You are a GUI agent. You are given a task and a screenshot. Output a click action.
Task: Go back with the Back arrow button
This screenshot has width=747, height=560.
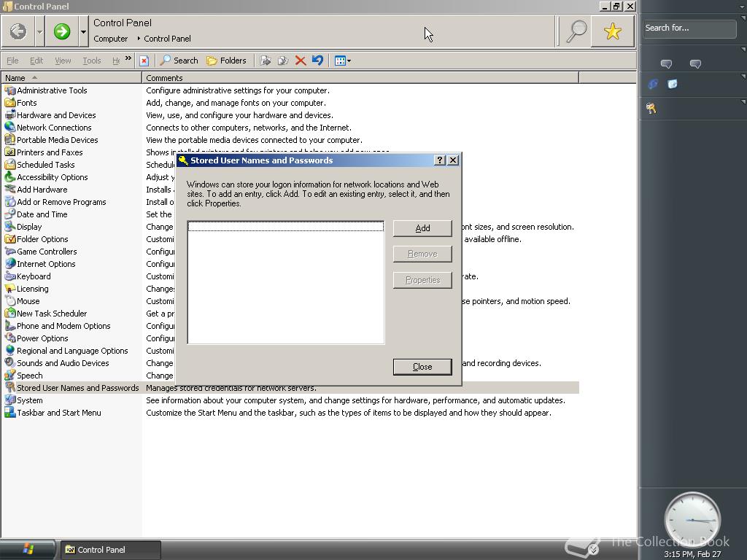pyautogui.click(x=18, y=31)
